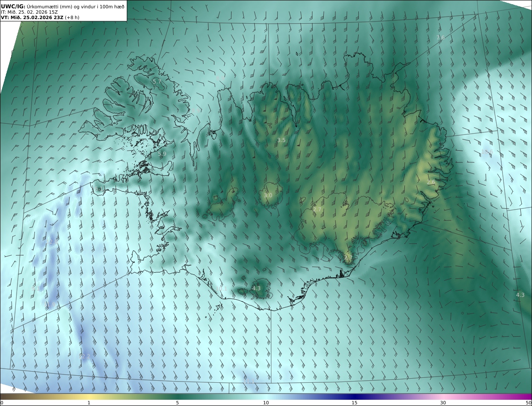532x406 pixels.
Task: Select the initial time line 'IT: Mið. 25. 02. 2026 15Z'
Action: (29, 12)
